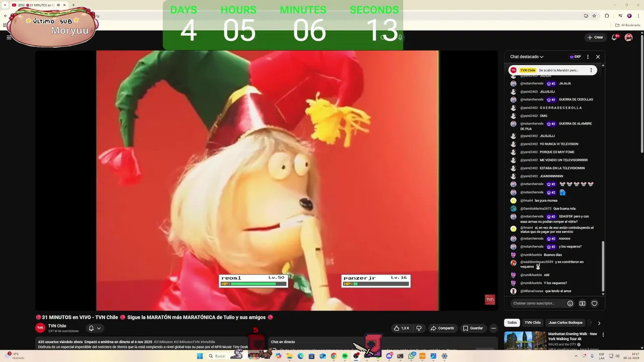Click the browser back arrow
This screenshot has height=362, width=644.
pyautogui.click(x=5, y=16)
